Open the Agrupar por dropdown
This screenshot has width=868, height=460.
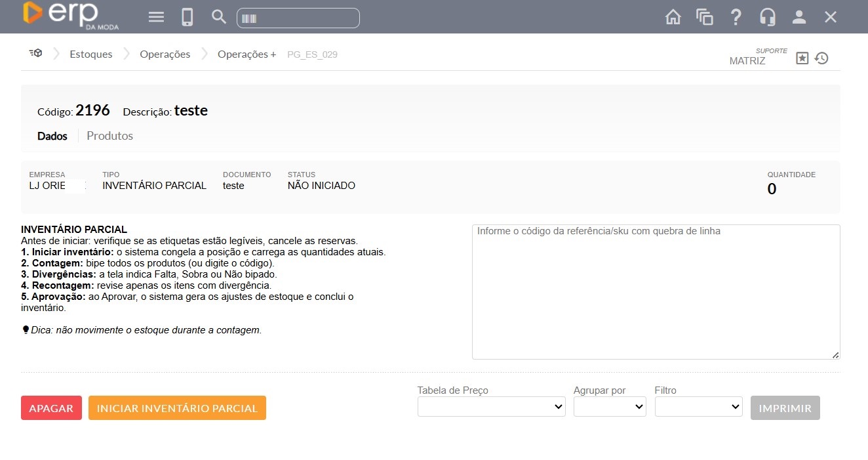tap(610, 407)
